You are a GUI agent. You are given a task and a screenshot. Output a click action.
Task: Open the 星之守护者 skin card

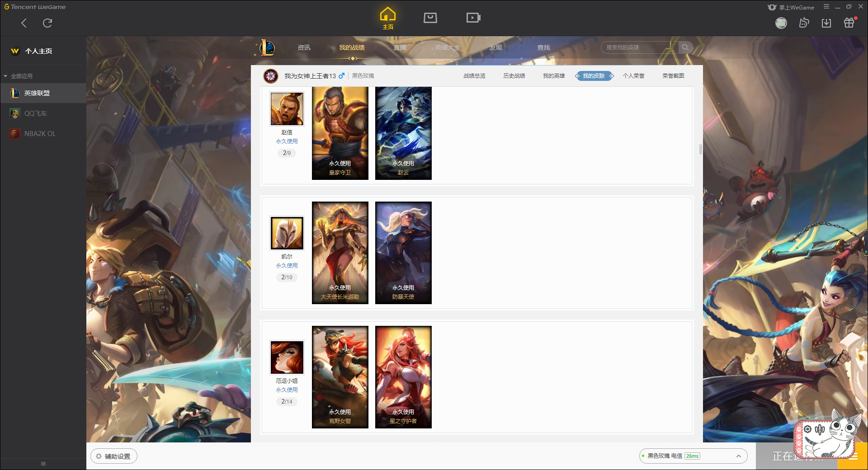403,377
